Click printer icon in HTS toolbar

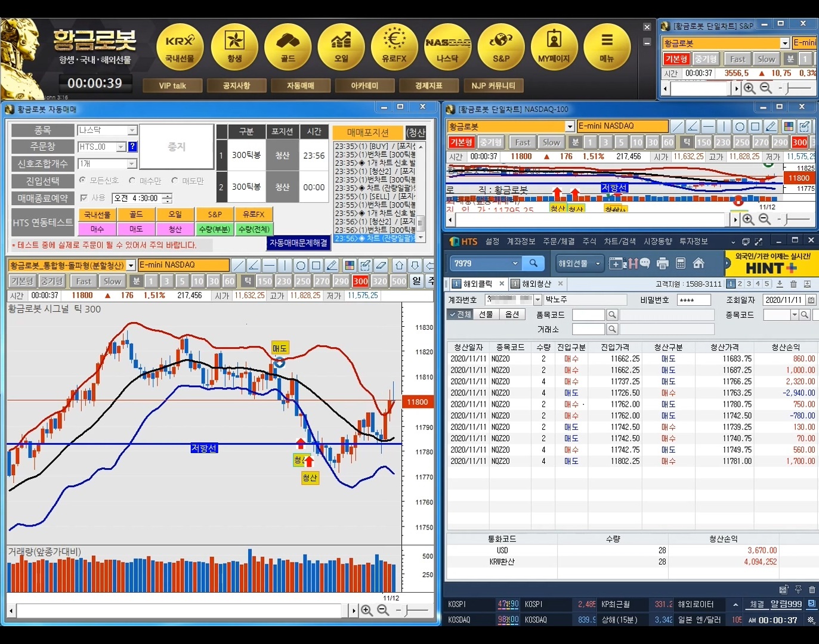point(662,263)
